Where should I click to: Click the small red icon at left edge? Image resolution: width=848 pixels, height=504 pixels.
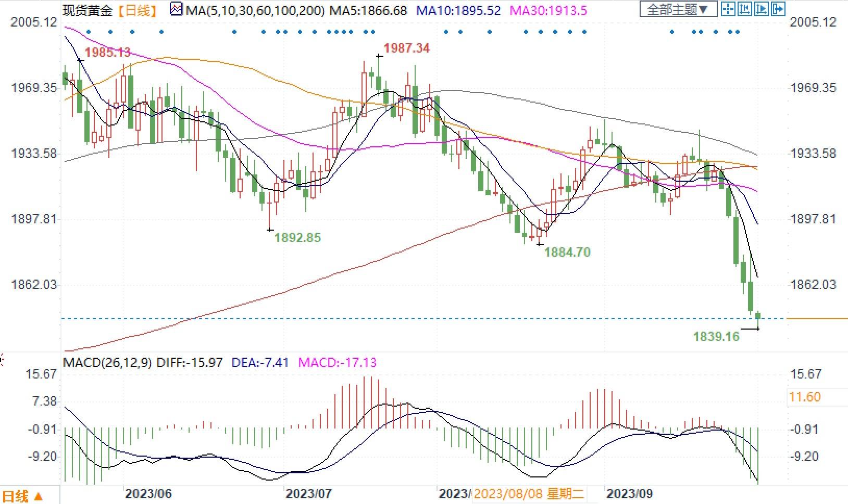coord(2,360)
